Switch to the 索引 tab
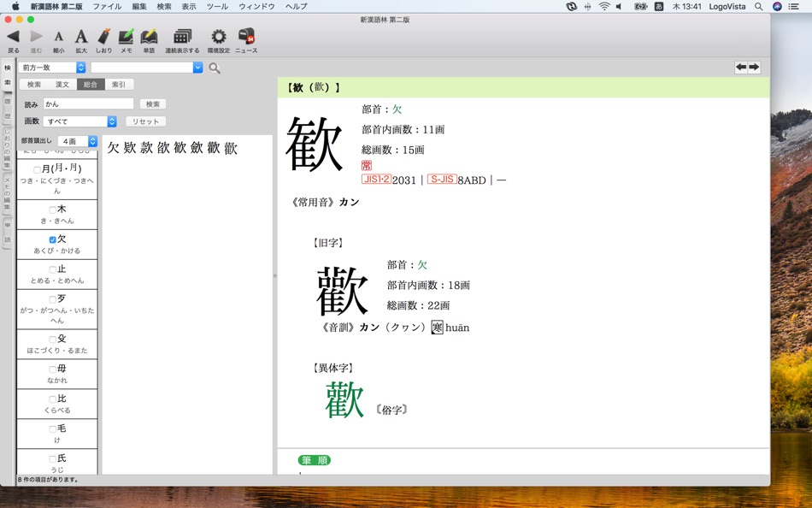 119,85
